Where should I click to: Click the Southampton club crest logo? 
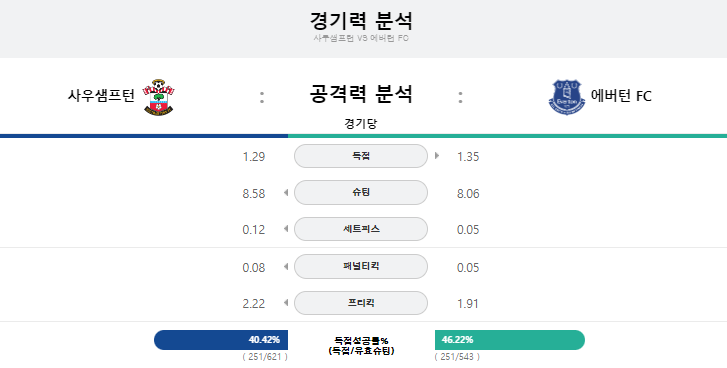click(159, 97)
